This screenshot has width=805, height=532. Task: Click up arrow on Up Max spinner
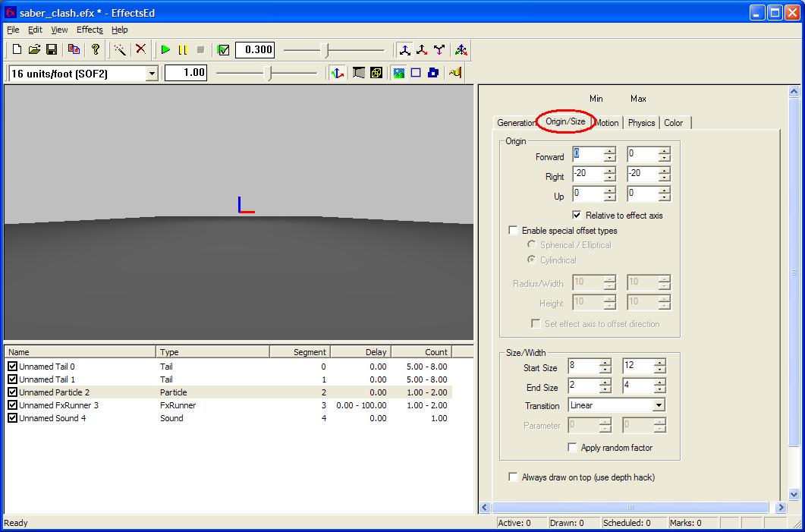coord(665,190)
